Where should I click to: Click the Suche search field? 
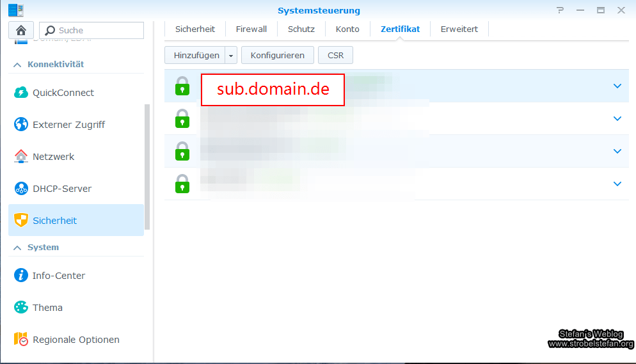tap(91, 31)
